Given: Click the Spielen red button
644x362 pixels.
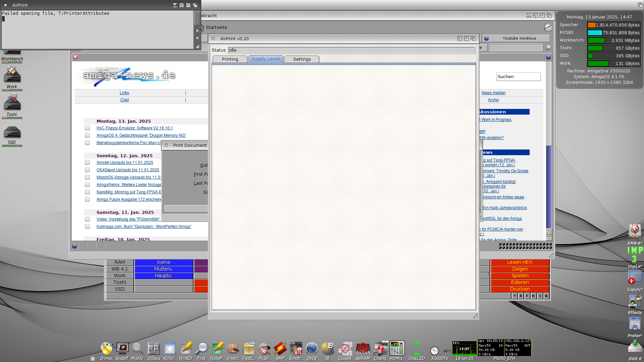Looking at the screenshot, I should 520,276.
